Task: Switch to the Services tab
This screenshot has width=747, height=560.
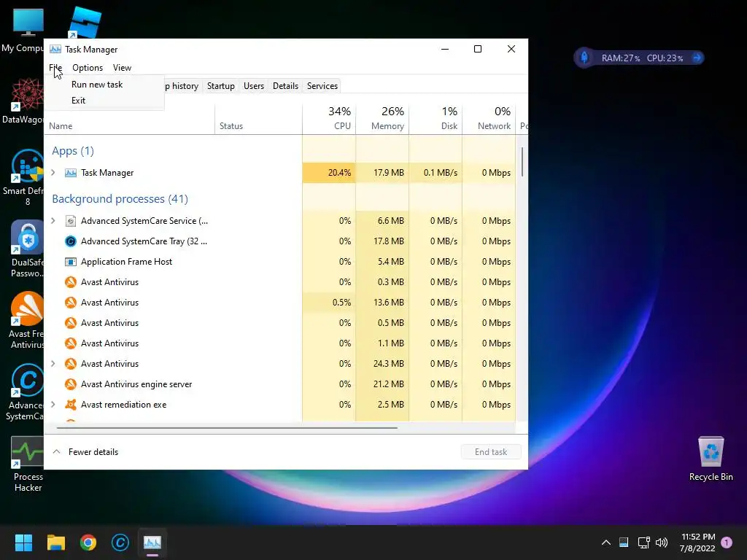Action: [322, 86]
